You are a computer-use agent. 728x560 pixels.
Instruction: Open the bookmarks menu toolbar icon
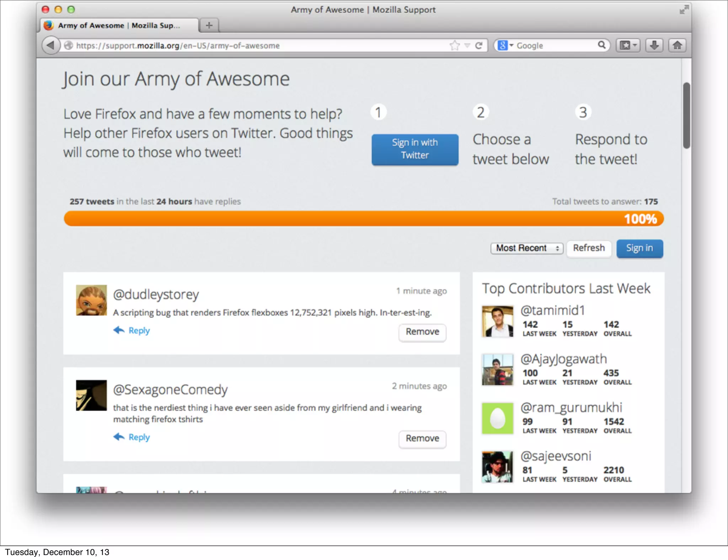point(628,45)
